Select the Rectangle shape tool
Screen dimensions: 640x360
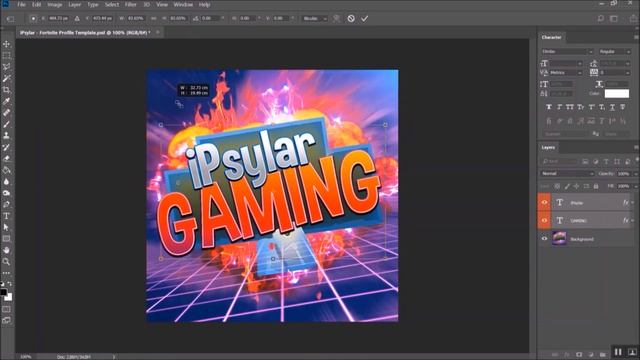(x=6, y=238)
